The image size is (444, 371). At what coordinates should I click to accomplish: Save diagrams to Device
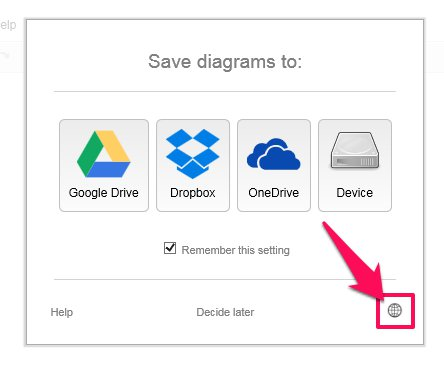[355, 165]
